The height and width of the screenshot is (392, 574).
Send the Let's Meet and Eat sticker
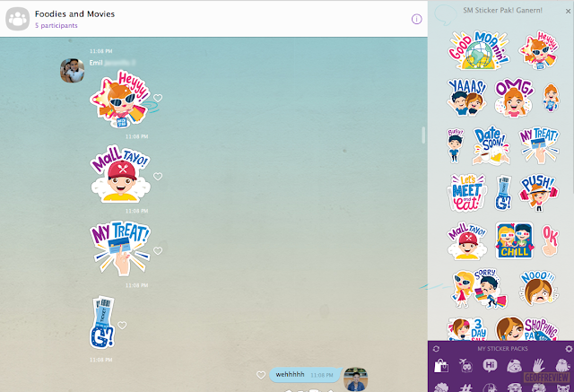point(467,193)
